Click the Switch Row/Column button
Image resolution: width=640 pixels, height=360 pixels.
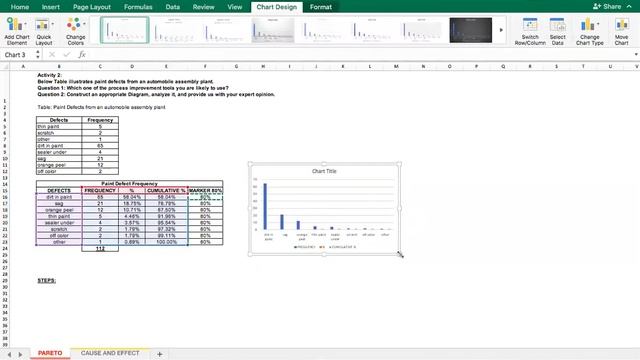click(530, 31)
